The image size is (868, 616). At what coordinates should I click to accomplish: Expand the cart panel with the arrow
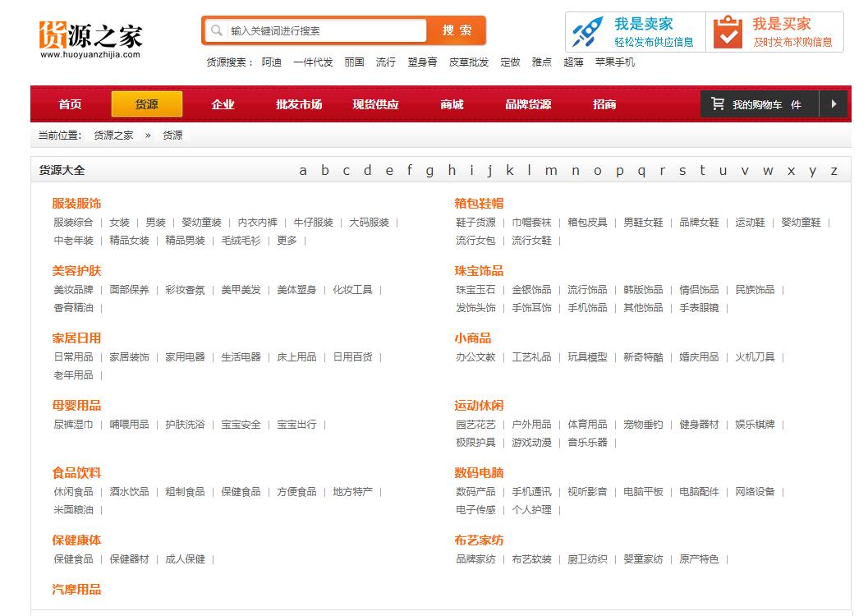pyautogui.click(x=834, y=103)
